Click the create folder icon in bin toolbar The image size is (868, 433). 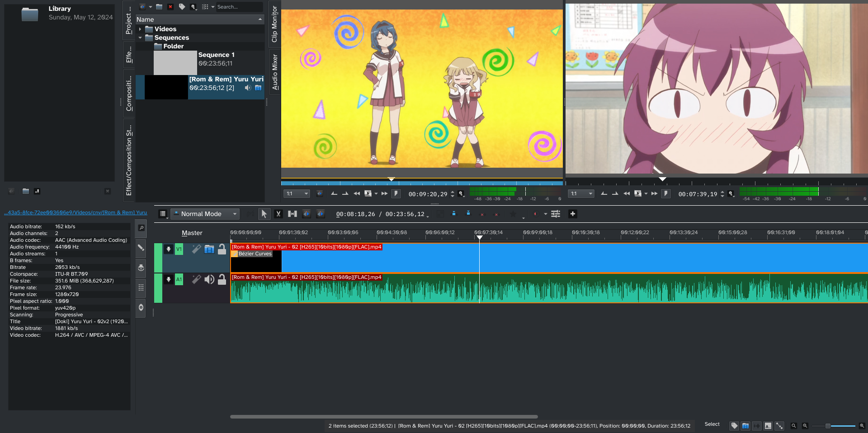[x=159, y=7]
